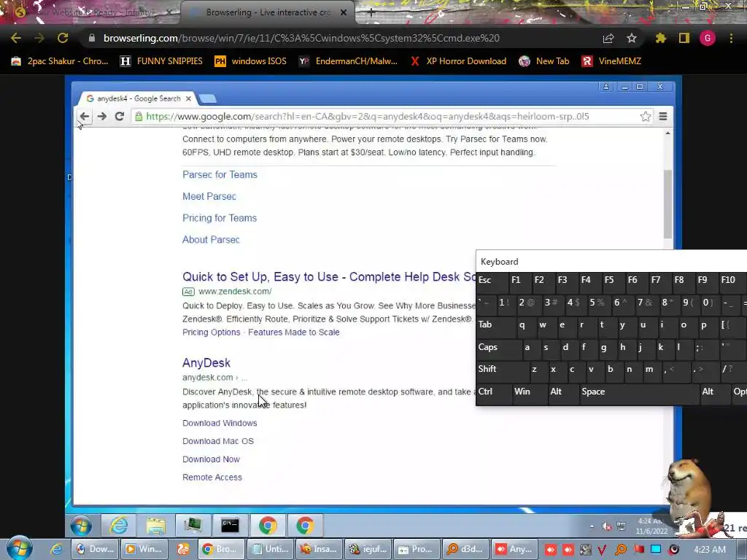
Task: Switch to the Browserling - Live interactive tab
Action: point(267,12)
